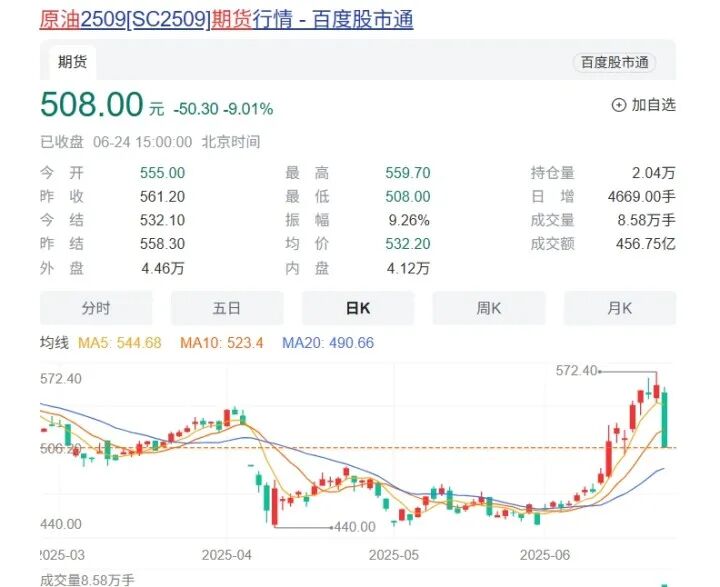Click the plus icon beside 加自选

pos(619,105)
